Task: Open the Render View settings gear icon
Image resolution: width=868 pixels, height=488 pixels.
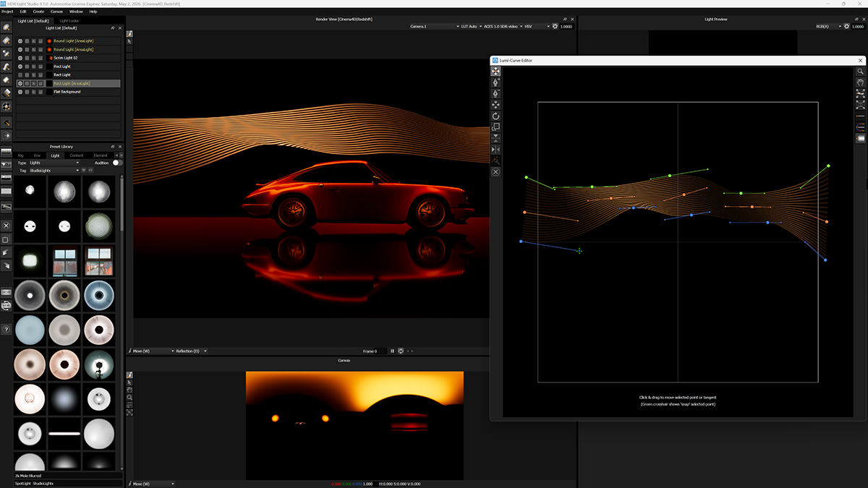Action: 554,26
